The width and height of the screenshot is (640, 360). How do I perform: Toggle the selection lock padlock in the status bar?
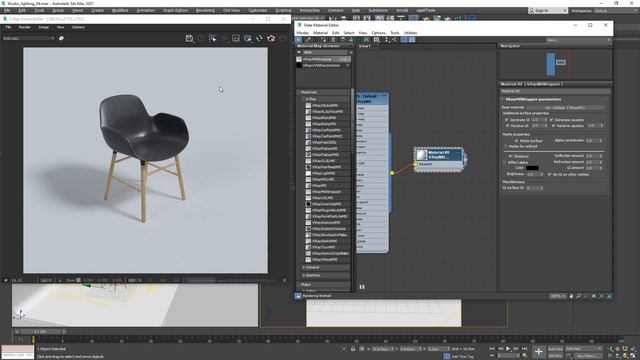click(x=353, y=349)
